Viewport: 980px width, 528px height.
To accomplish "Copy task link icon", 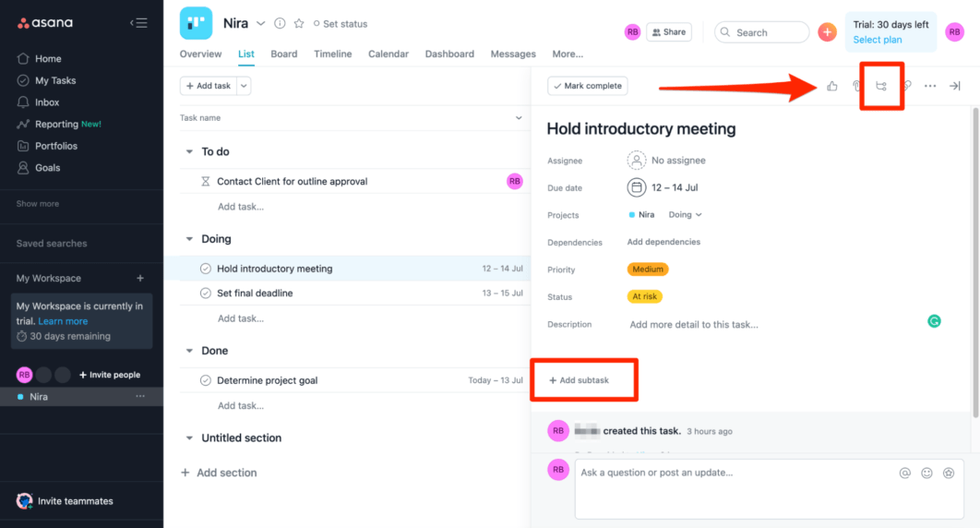I will tap(907, 86).
